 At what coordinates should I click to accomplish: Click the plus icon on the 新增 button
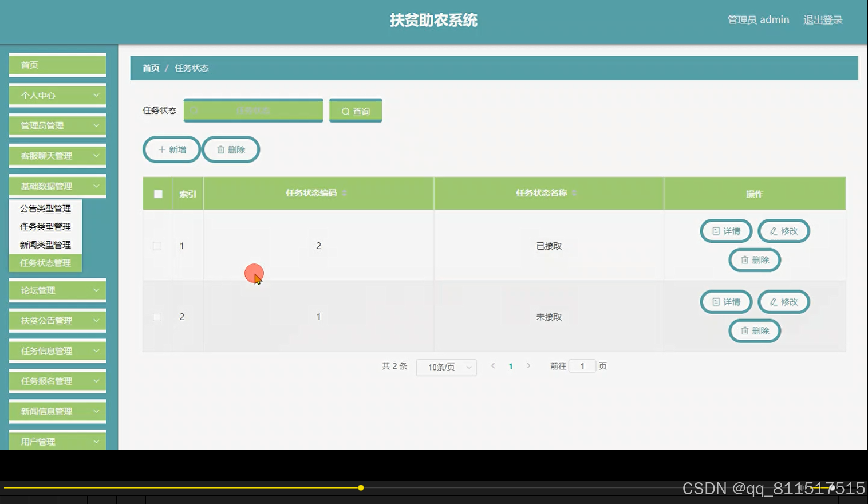pyautogui.click(x=162, y=149)
